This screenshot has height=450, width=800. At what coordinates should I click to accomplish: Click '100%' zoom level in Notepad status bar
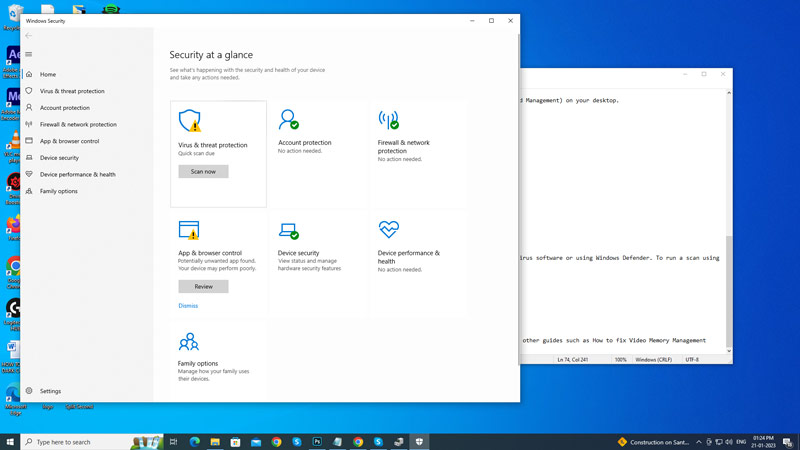[x=620, y=360]
